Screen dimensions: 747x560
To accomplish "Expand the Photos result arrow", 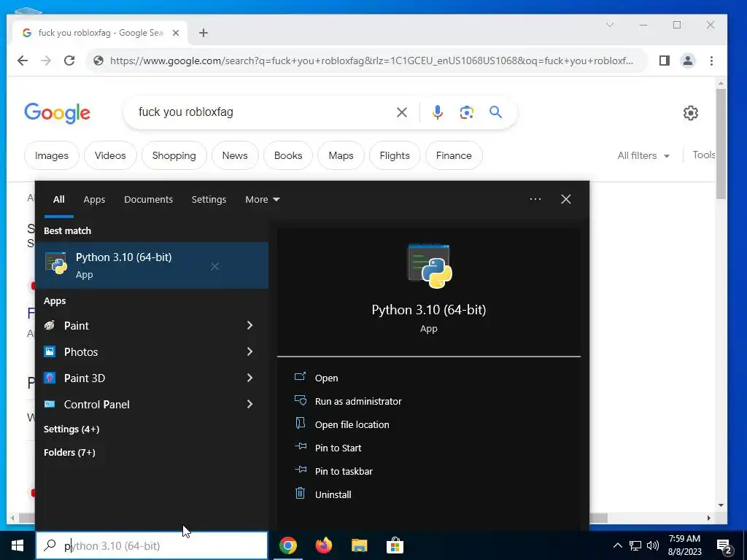I will click(249, 351).
